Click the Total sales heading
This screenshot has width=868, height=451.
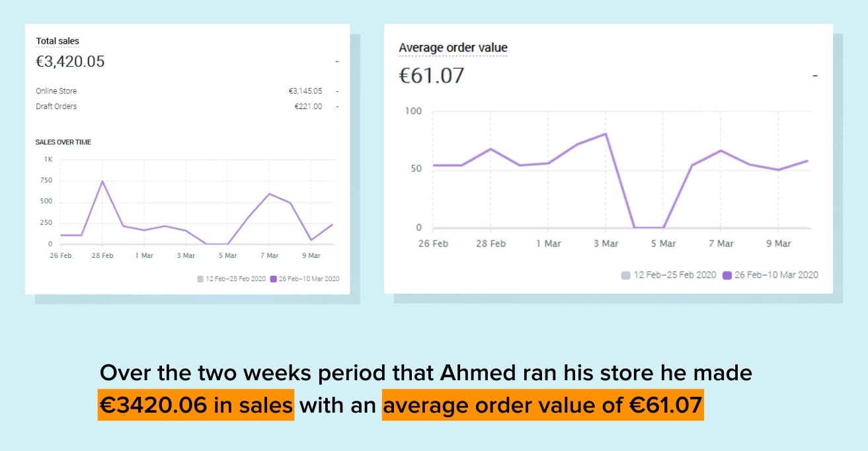point(58,41)
